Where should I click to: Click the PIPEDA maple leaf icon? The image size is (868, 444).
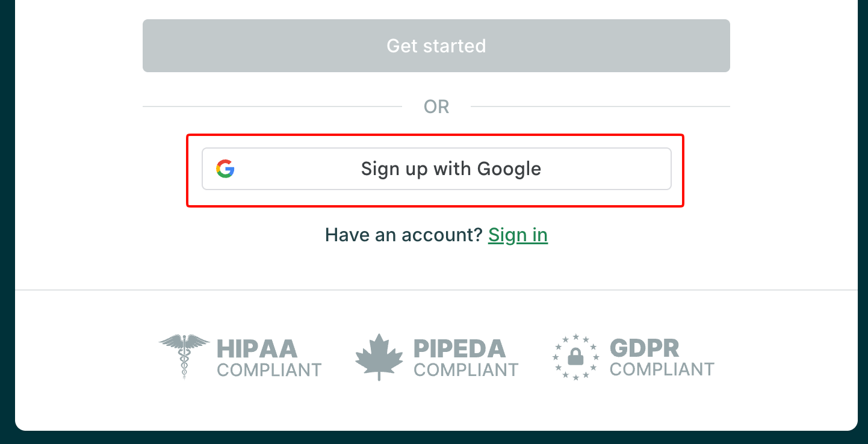[379, 357]
